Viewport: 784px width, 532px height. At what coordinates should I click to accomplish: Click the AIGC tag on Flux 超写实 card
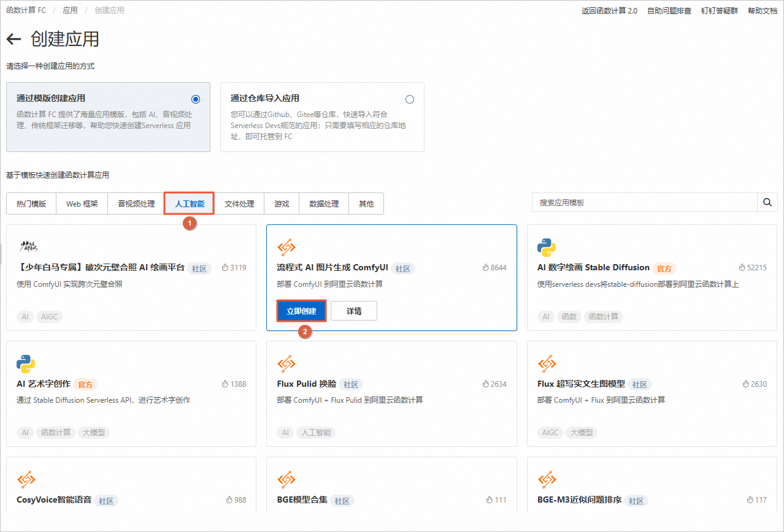(550, 433)
